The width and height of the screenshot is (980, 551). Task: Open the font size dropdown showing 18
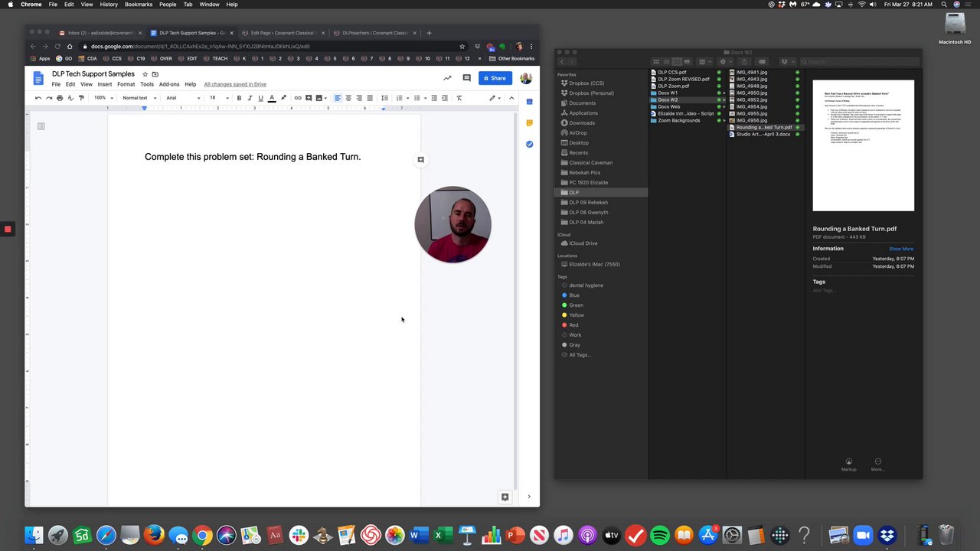point(219,98)
